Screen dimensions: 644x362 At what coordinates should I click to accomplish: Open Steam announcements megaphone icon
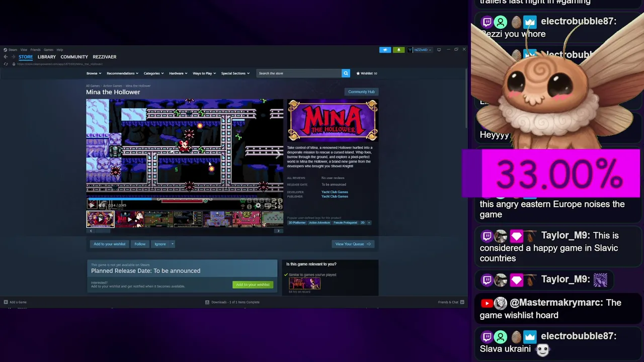pyautogui.click(x=385, y=50)
